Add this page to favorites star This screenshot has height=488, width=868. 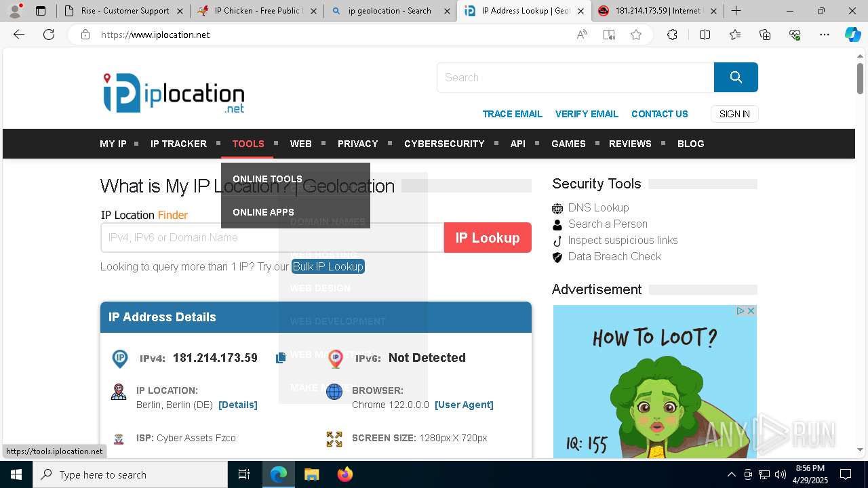tap(636, 35)
